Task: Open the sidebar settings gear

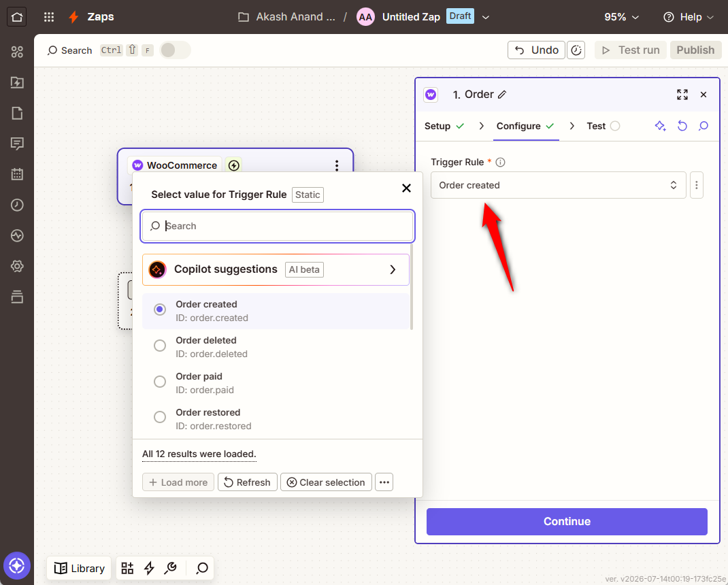Action: pos(17,266)
